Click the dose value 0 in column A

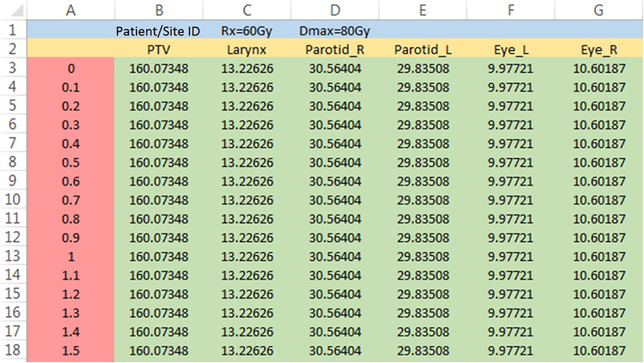[x=71, y=68]
